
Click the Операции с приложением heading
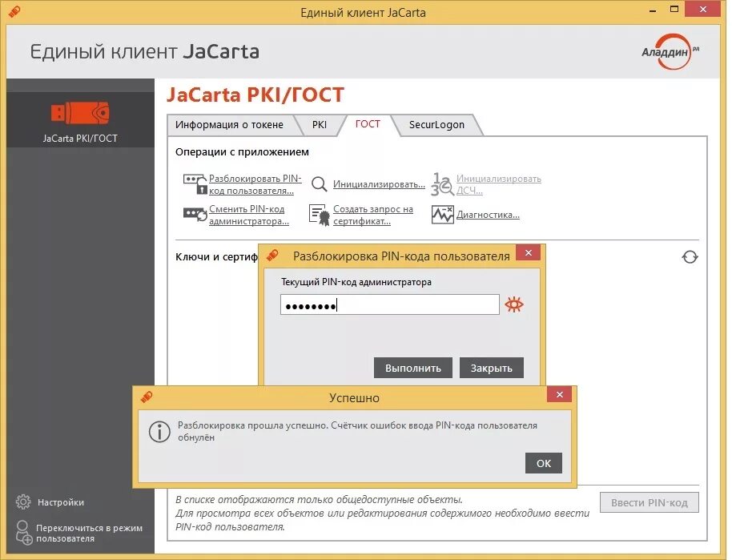242,151
